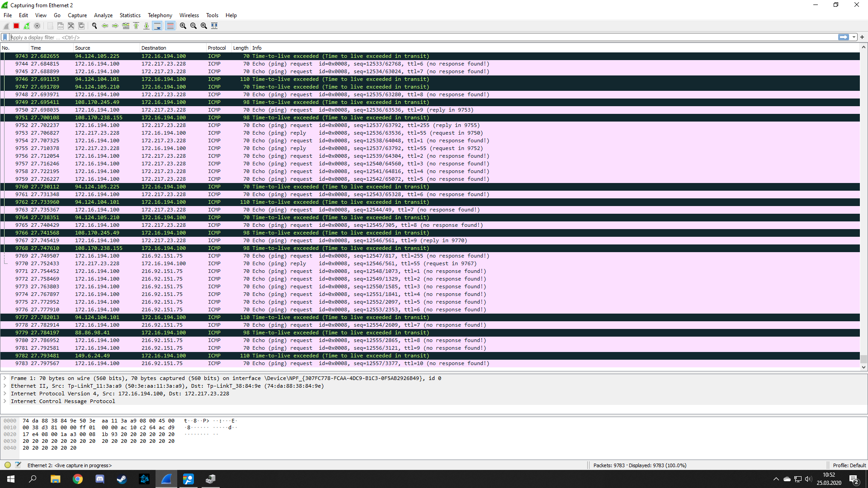Go to the first packet
This screenshot has height=488, width=868.
136,26
